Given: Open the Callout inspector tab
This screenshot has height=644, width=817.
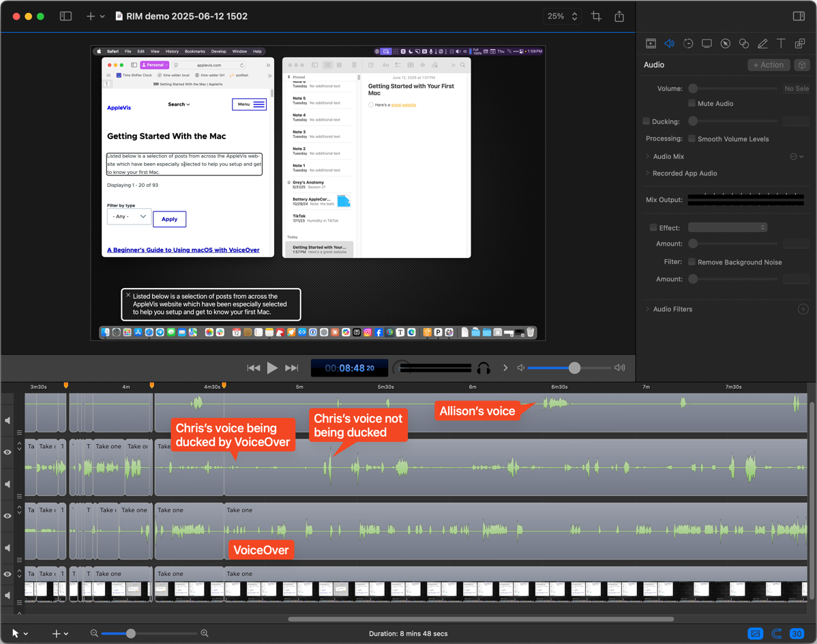Looking at the screenshot, I should tap(726, 44).
